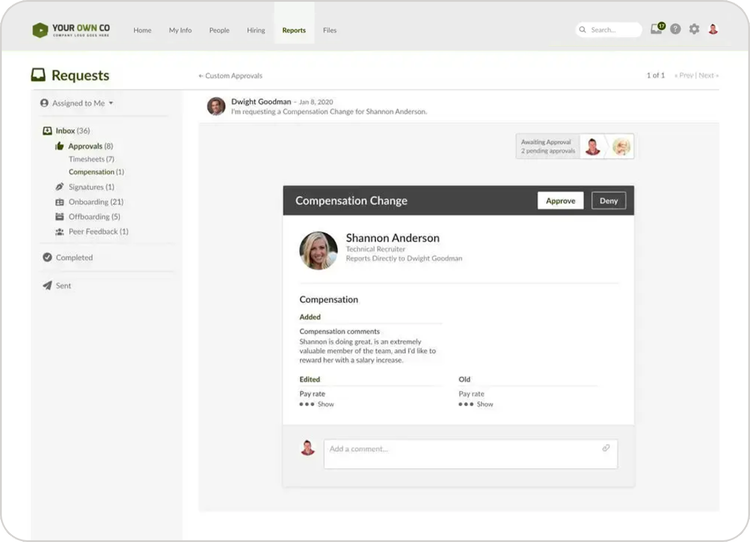Go to the Home tab

(142, 30)
